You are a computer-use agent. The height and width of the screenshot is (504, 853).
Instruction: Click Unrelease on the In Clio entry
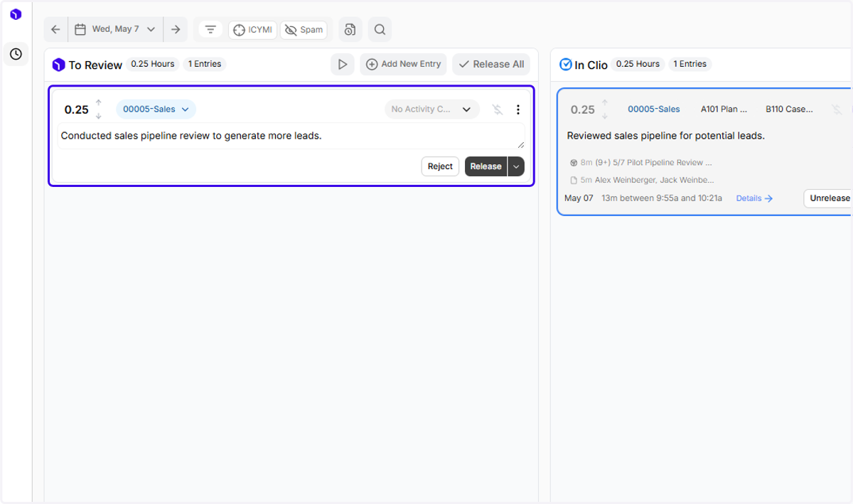click(x=829, y=198)
